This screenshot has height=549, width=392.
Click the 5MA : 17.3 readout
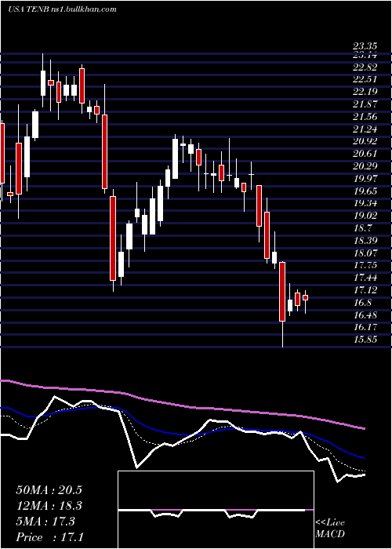[45, 522]
